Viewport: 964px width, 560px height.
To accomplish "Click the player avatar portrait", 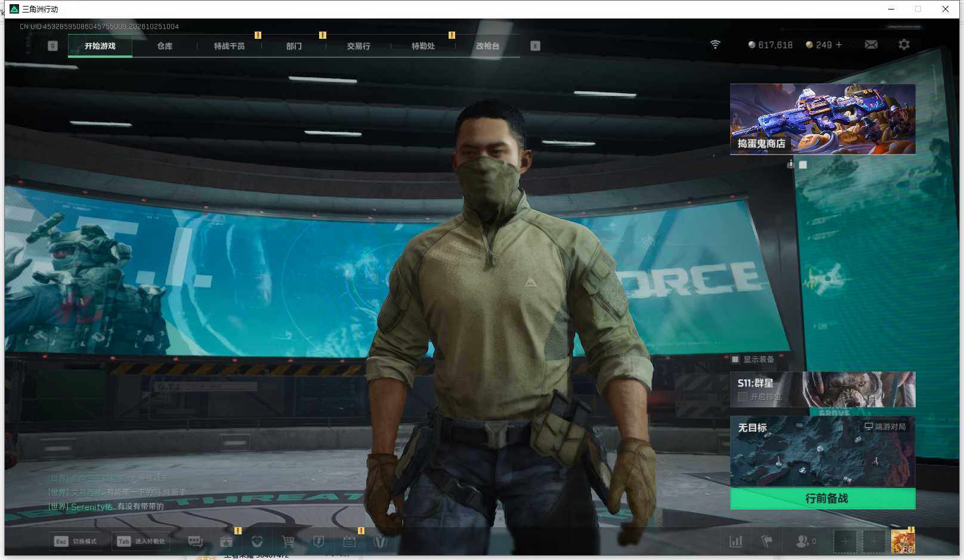I will (903, 542).
